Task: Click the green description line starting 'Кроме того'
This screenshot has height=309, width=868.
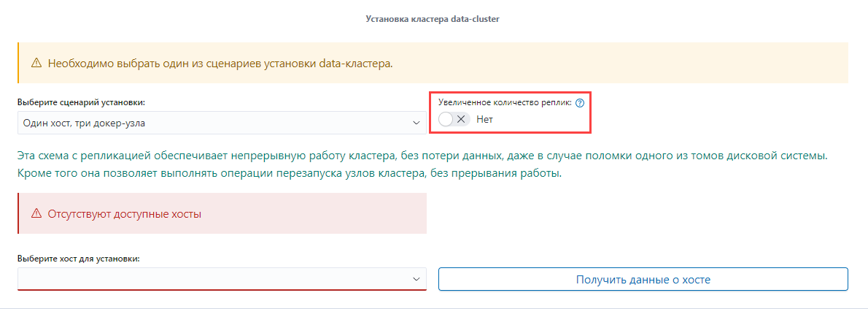Action: 290,174
